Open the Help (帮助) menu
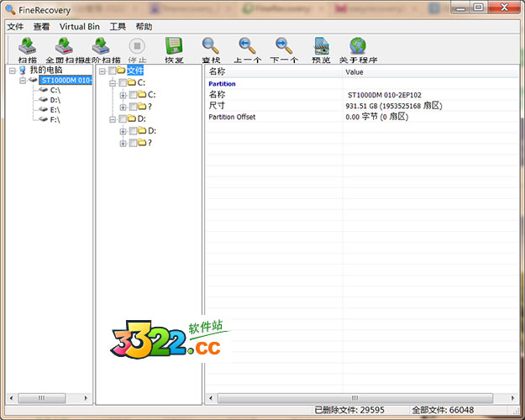Image resolution: width=525 pixels, height=420 pixels. 144,26
